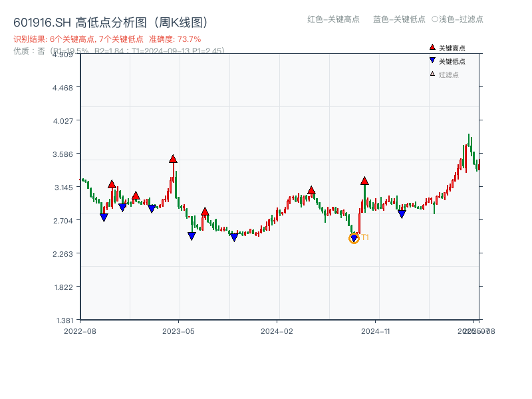Click the tallest green candlestick at the 2025 peak

(x=469, y=140)
